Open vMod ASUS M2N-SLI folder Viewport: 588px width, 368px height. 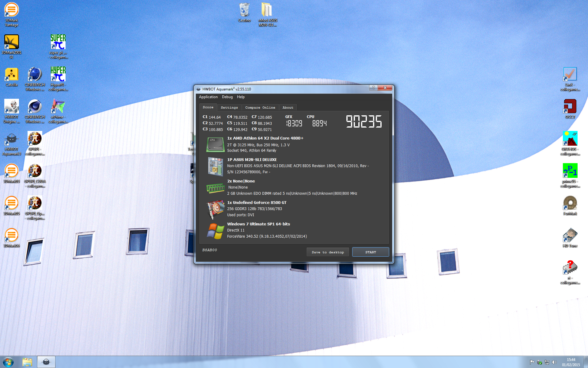tap(267, 15)
